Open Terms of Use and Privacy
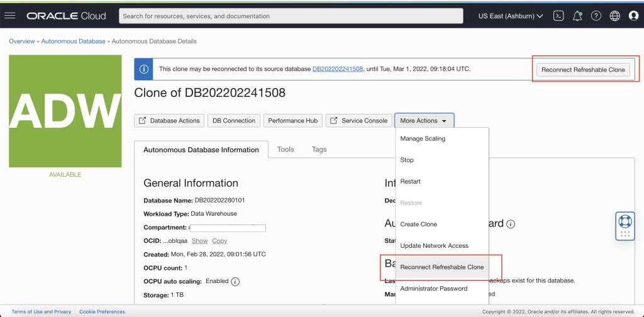644x317 pixels. coord(42,312)
